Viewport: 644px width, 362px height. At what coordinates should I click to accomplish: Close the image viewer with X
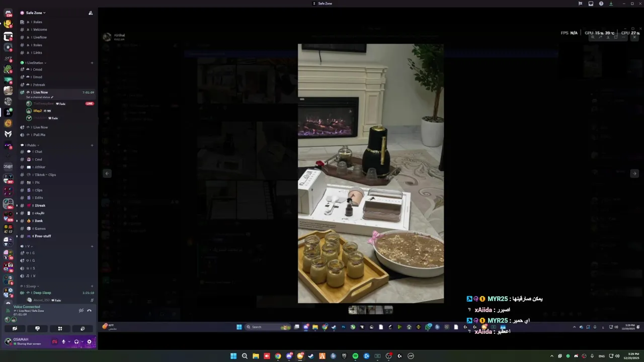(x=634, y=37)
